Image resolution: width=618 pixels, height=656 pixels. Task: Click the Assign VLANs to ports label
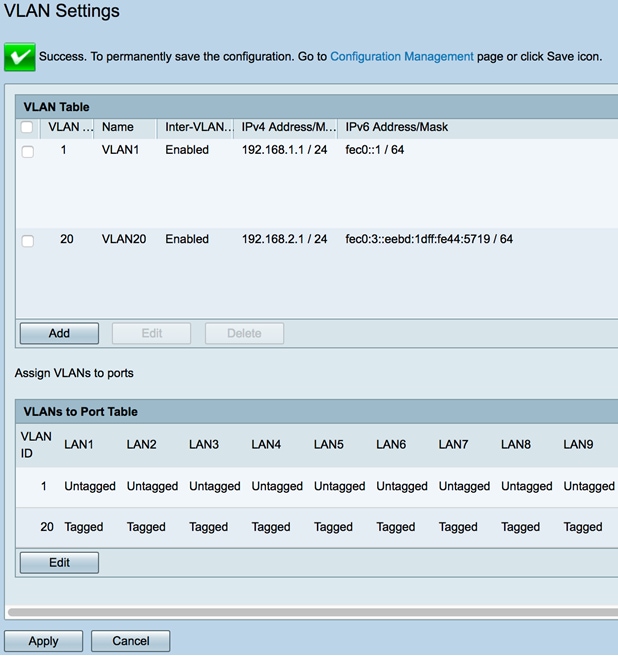(x=74, y=373)
